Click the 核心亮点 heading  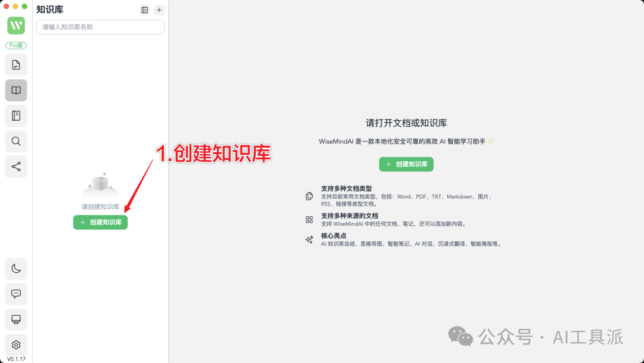tap(333, 236)
